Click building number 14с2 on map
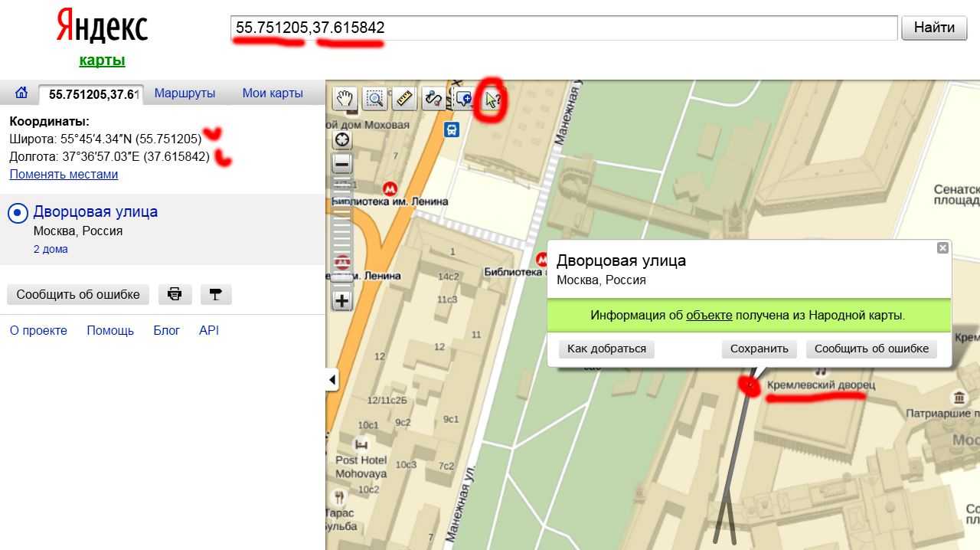The height and width of the screenshot is (550, 980). 448,277
